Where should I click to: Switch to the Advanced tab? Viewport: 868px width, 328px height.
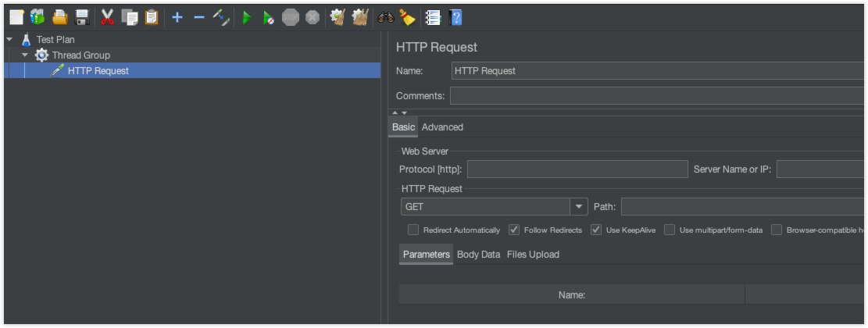pyautogui.click(x=442, y=127)
